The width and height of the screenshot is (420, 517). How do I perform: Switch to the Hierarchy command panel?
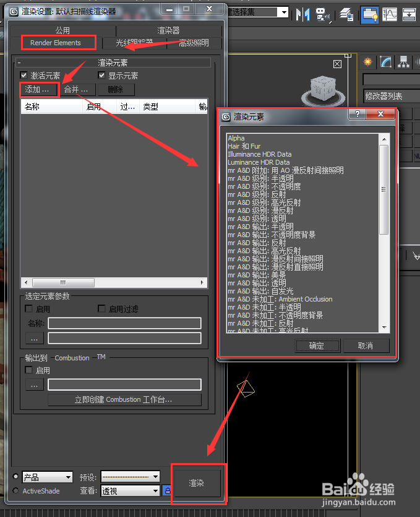click(x=403, y=62)
